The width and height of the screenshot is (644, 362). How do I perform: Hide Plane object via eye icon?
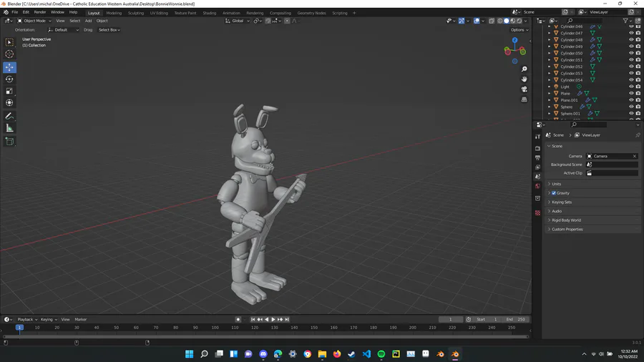tap(631, 93)
